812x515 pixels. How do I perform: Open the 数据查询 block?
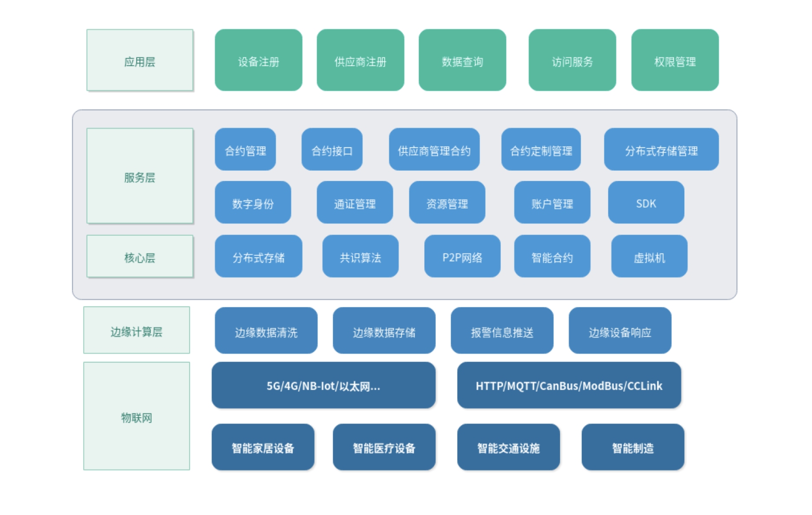pyautogui.click(x=462, y=60)
